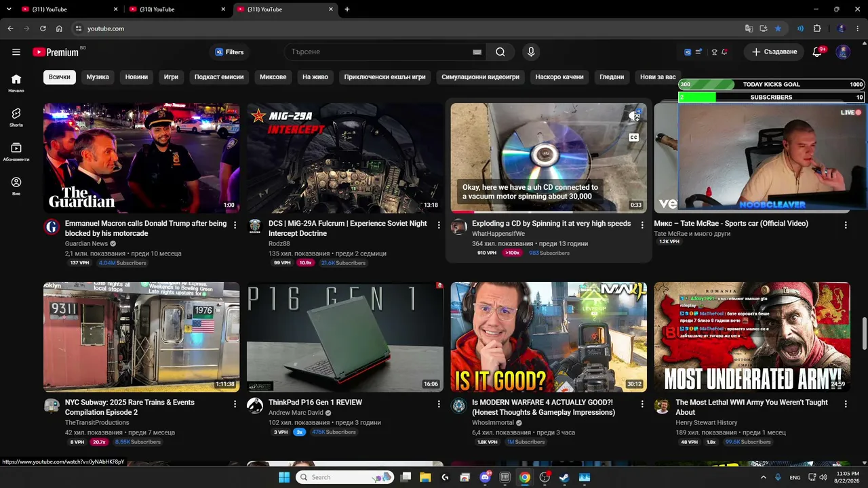
Task: Open options menu for Exploding a CD video
Action: coord(642,225)
